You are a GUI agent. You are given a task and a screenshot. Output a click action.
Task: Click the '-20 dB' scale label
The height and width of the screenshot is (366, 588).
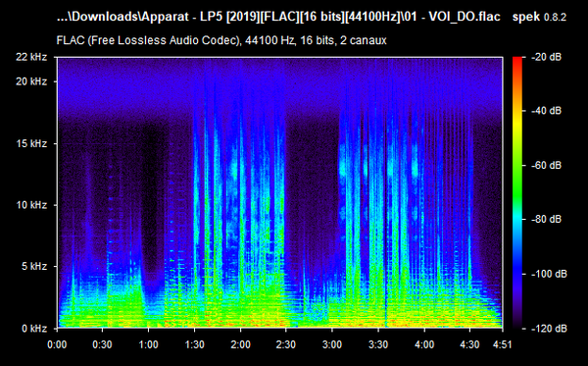(547, 57)
